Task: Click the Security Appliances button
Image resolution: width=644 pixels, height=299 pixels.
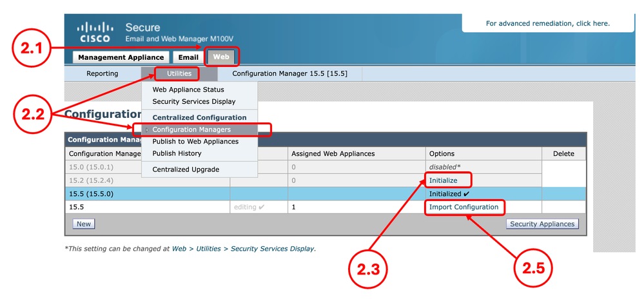Action: point(542,224)
